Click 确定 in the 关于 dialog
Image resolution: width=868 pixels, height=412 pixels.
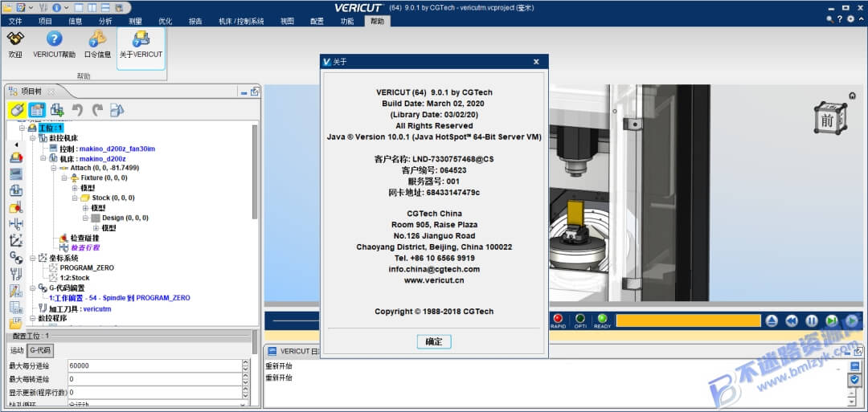pyautogui.click(x=434, y=342)
